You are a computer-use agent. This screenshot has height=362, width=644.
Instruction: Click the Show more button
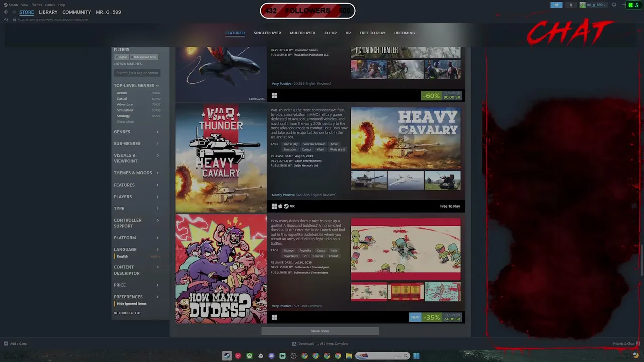tap(320, 331)
